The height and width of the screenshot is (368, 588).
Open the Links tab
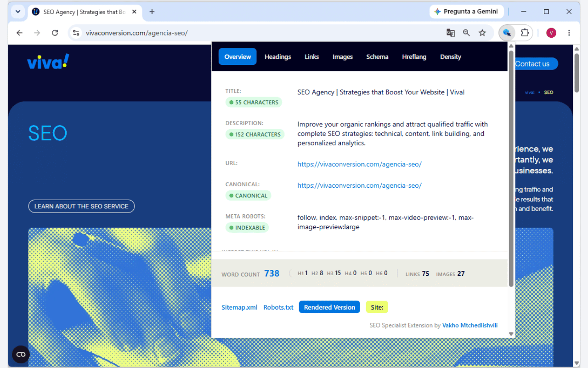(x=311, y=57)
